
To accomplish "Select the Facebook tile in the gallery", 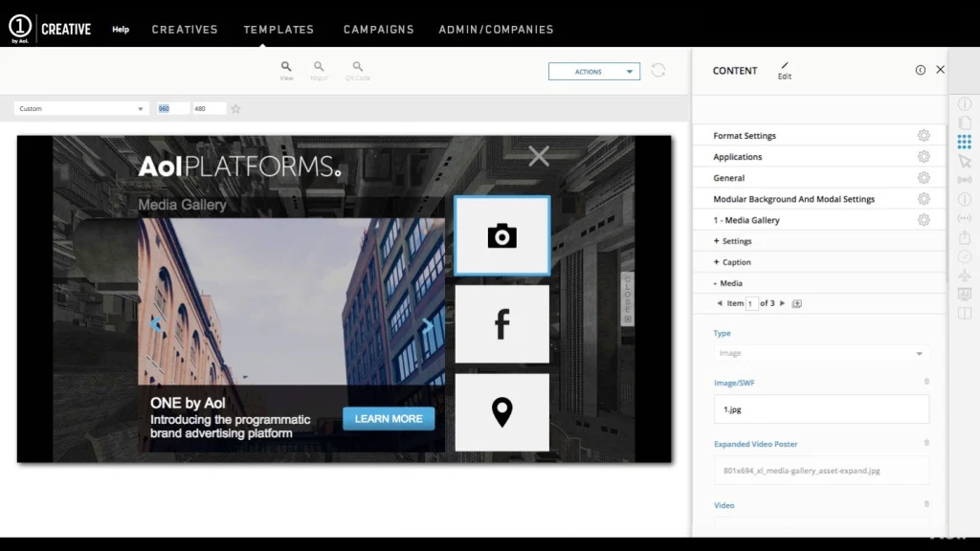I will click(x=501, y=323).
